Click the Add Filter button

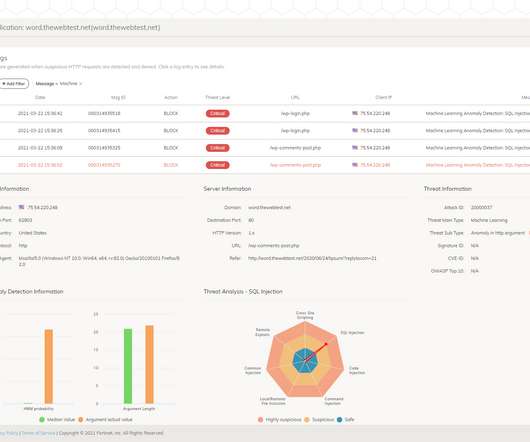(14, 83)
